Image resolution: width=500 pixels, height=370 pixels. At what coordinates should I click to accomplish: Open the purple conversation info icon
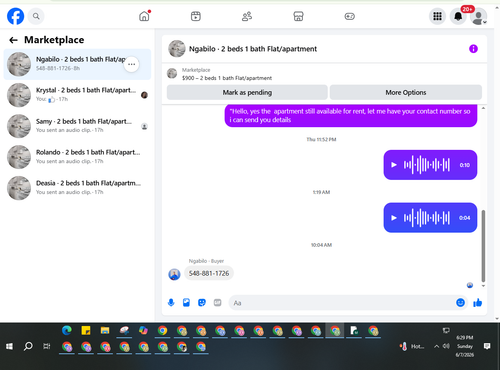point(473,49)
